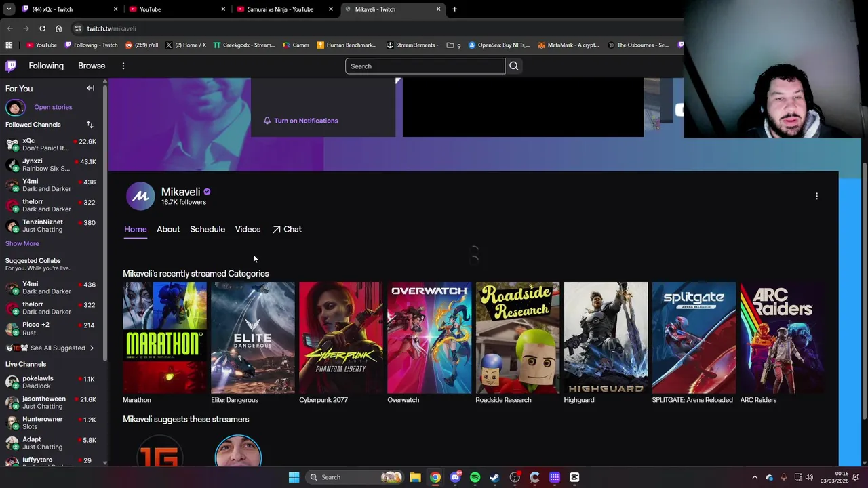
Task: Switch to Samurai vs Ninja YouTube tab
Action: [285, 9]
